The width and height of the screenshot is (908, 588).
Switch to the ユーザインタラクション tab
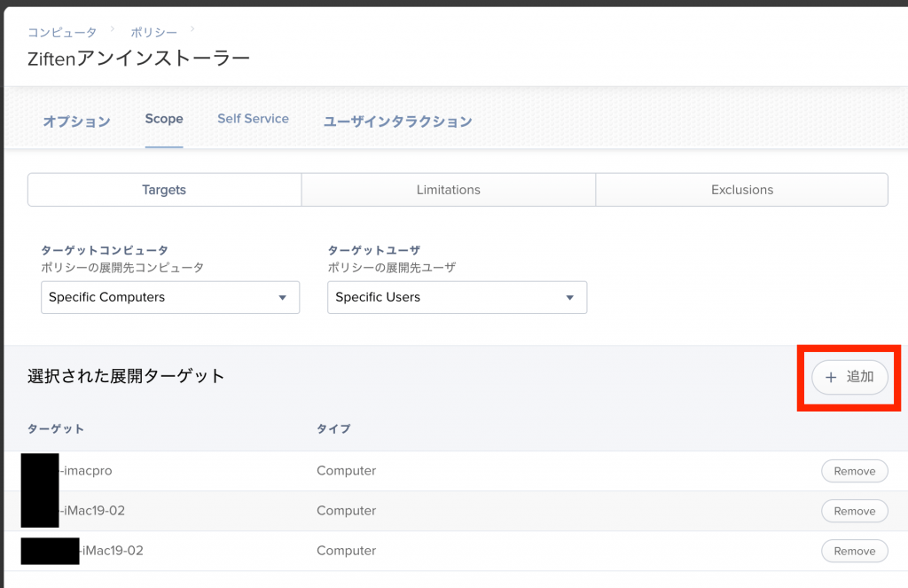398,122
